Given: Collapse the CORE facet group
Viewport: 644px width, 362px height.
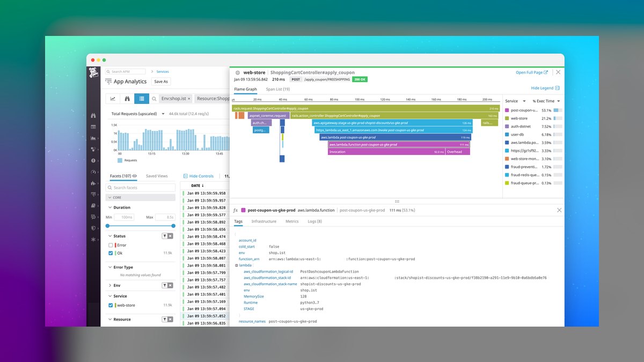Looking at the screenshot, I should [111, 197].
